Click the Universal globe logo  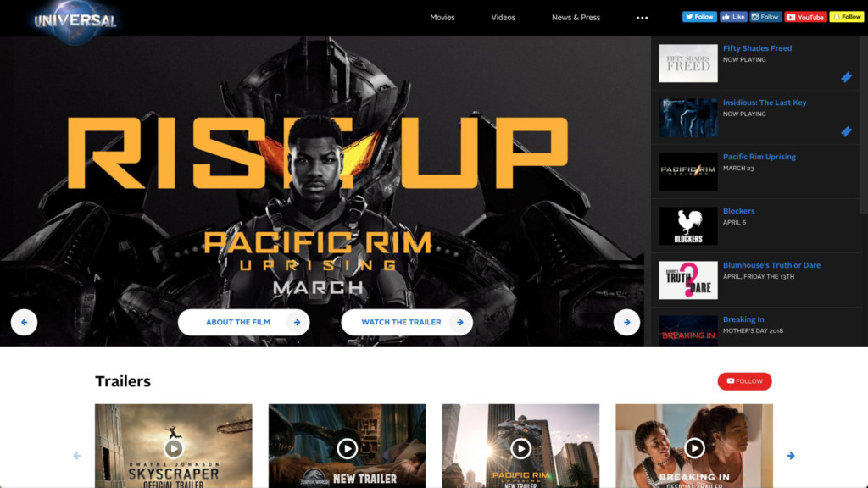coord(75,21)
